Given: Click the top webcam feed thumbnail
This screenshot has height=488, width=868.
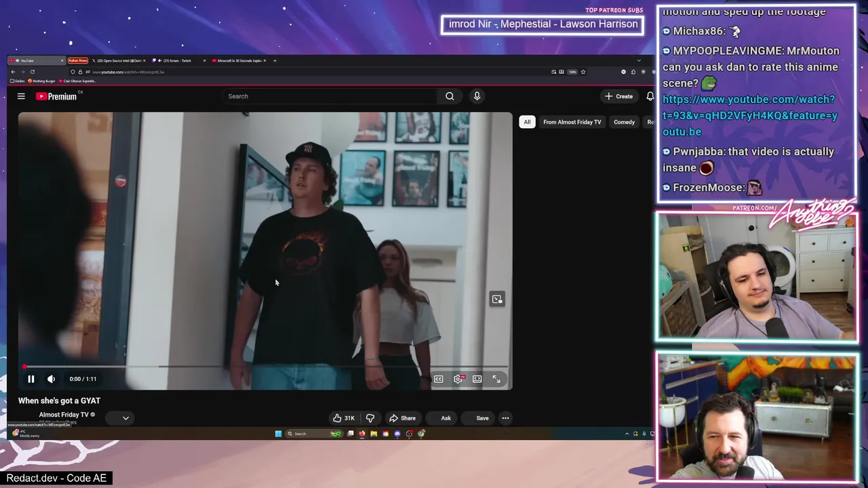Looking at the screenshot, I should point(756,277).
